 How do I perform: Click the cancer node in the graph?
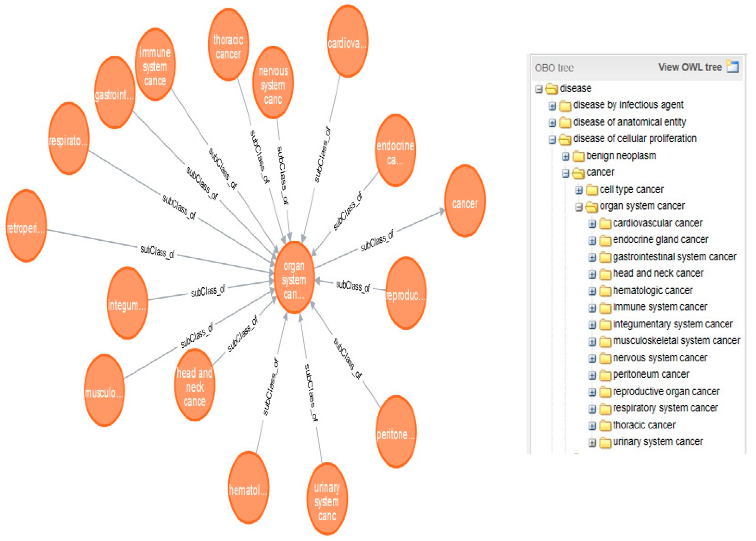[x=465, y=201]
